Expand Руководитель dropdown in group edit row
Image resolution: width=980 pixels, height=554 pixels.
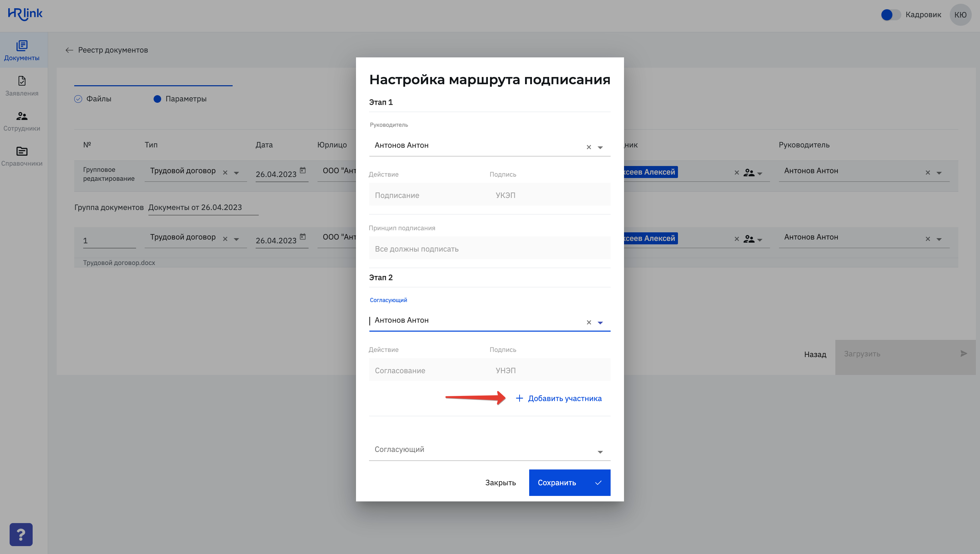(x=939, y=173)
